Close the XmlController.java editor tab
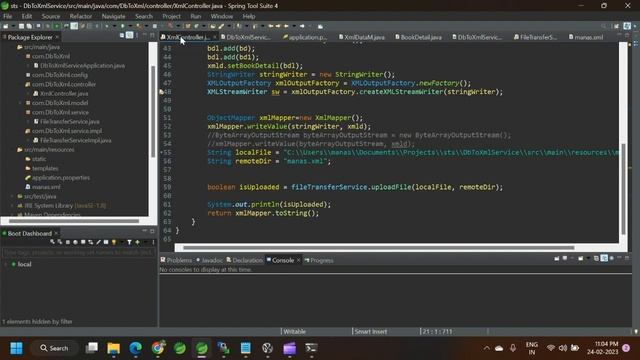640x360 pixels. (215, 37)
